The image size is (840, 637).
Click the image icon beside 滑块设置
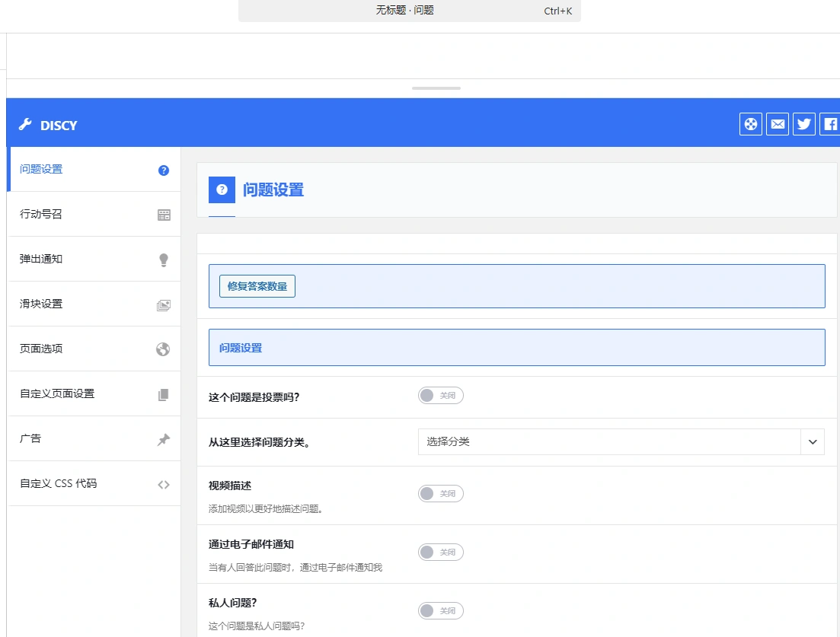[163, 304]
